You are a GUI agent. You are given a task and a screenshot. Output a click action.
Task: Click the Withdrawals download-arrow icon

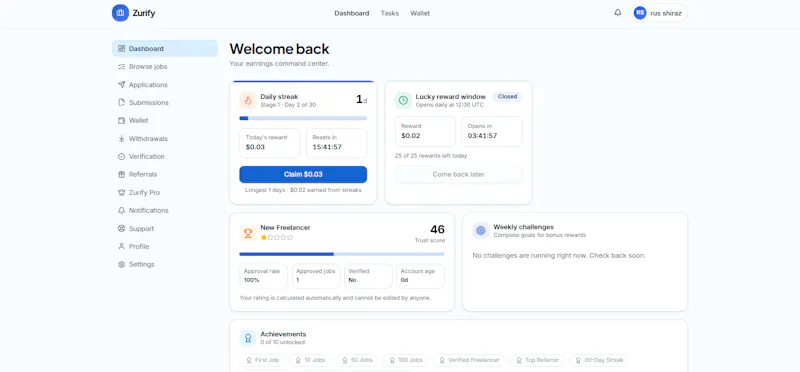pos(121,139)
